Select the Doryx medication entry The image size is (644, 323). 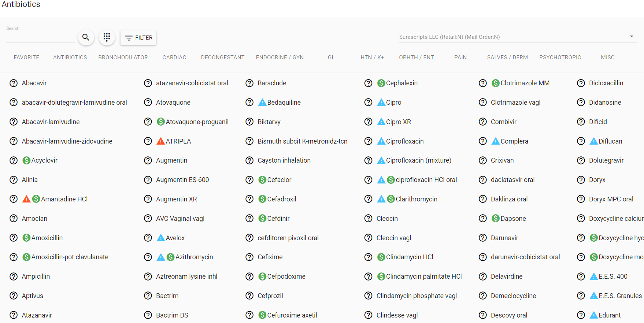coord(597,180)
